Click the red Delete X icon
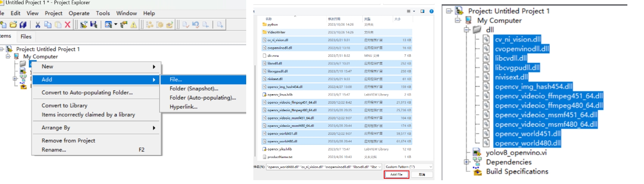This screenshot has width=644, height=184. click(68, 25)
